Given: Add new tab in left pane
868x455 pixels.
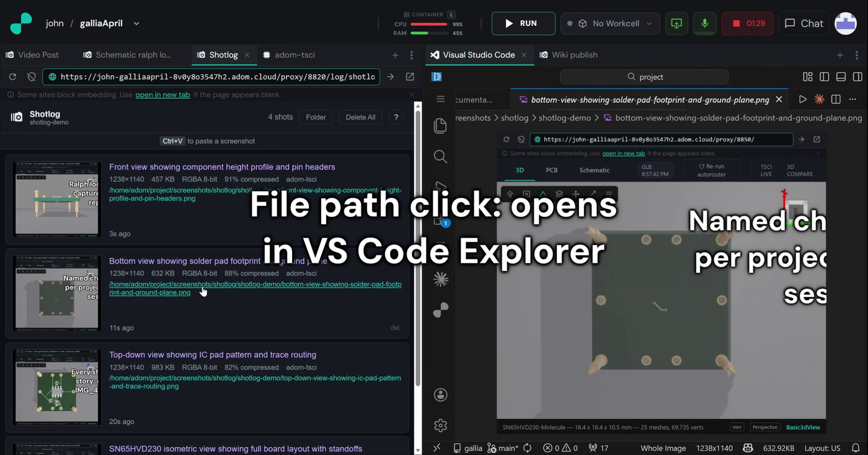Looking at the screenshot, I should (x=395, y=55).
